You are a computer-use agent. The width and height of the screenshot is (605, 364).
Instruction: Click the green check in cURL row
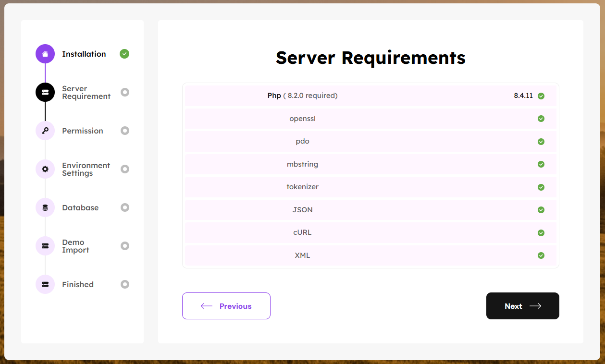pyautogui.click(x=541, y=233)
